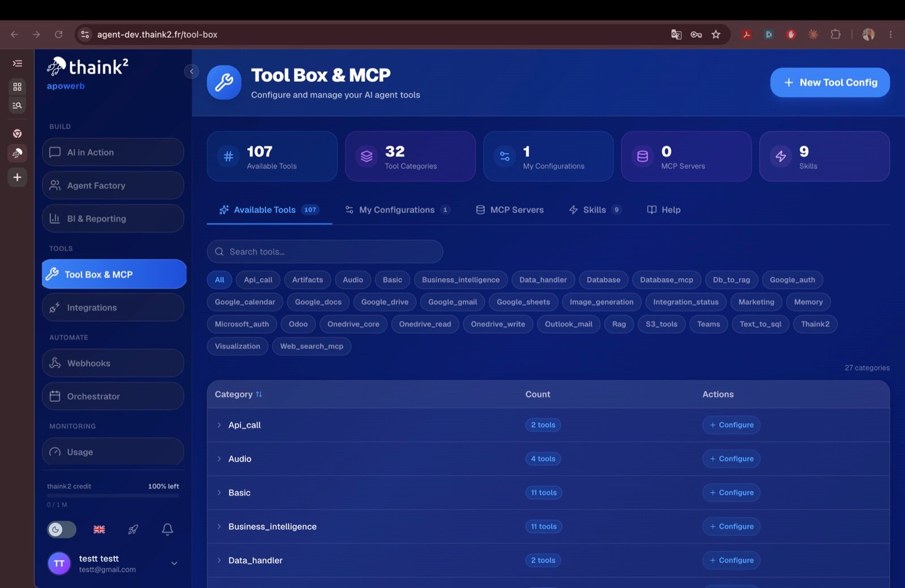Click the Search tools input field
The width and height of the screenshot is (905, 588).
coord(325,252)
